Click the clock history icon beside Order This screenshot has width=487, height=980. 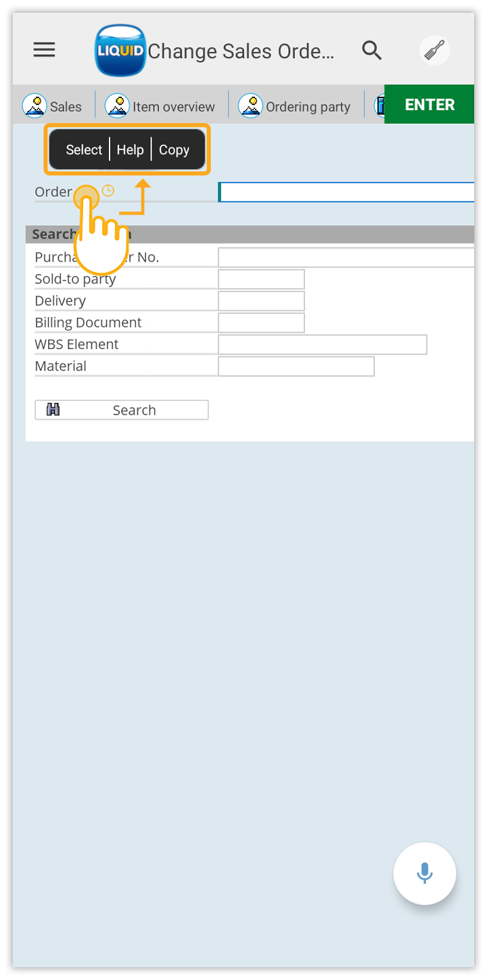[108, 191]
